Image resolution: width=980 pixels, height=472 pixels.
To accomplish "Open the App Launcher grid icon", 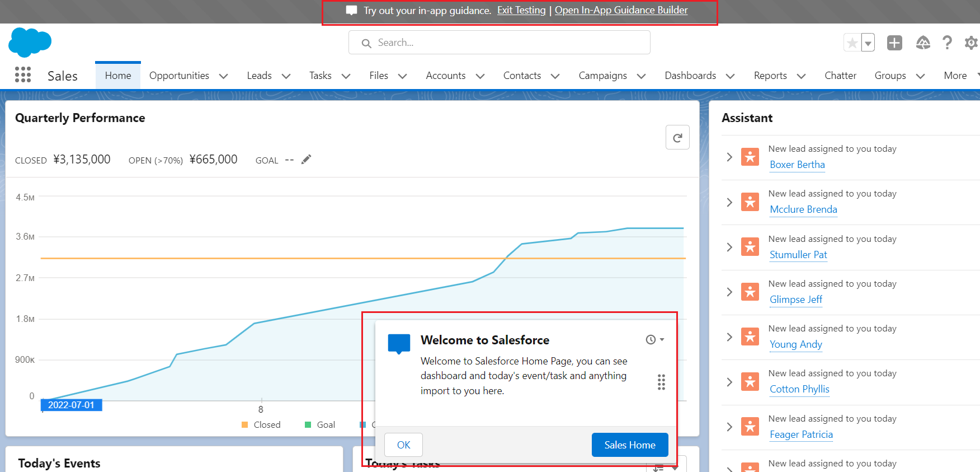I will click(x=23, y=75).
